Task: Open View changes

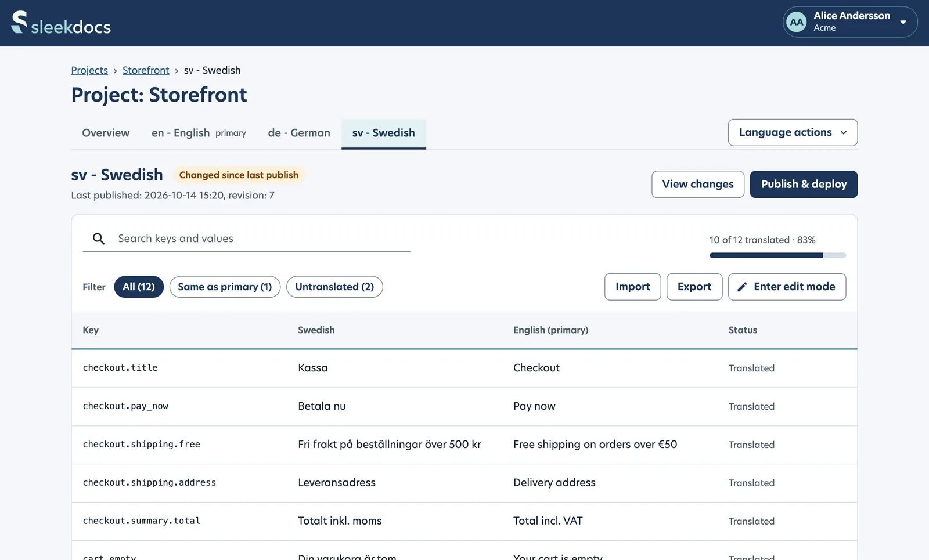Action: tap(698, 184)
